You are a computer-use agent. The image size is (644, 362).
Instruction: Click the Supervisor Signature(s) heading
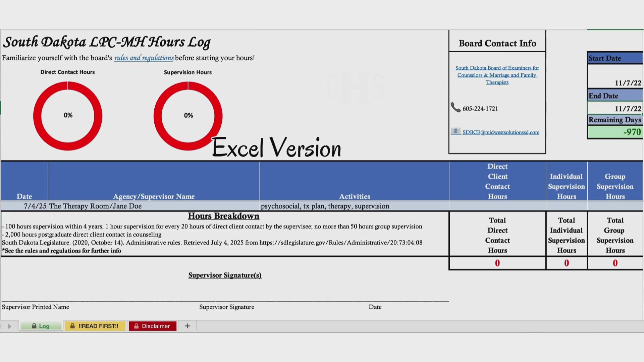coord(225,275)
